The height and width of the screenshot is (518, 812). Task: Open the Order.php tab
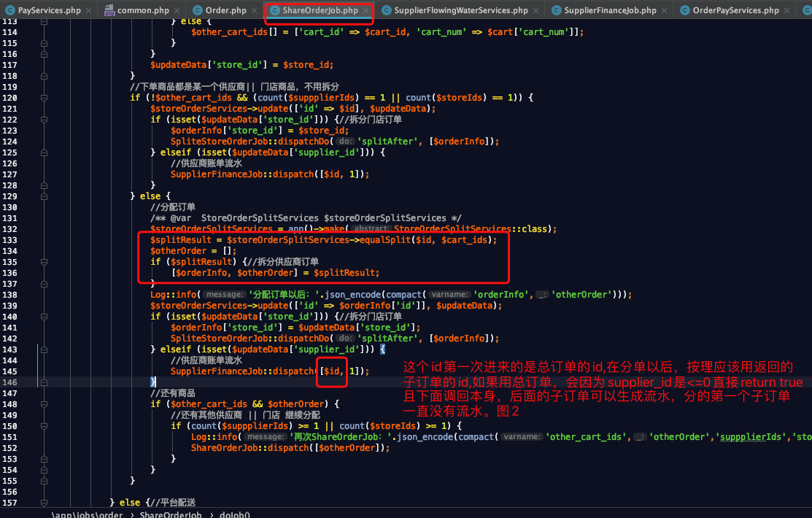pos(225,10)
